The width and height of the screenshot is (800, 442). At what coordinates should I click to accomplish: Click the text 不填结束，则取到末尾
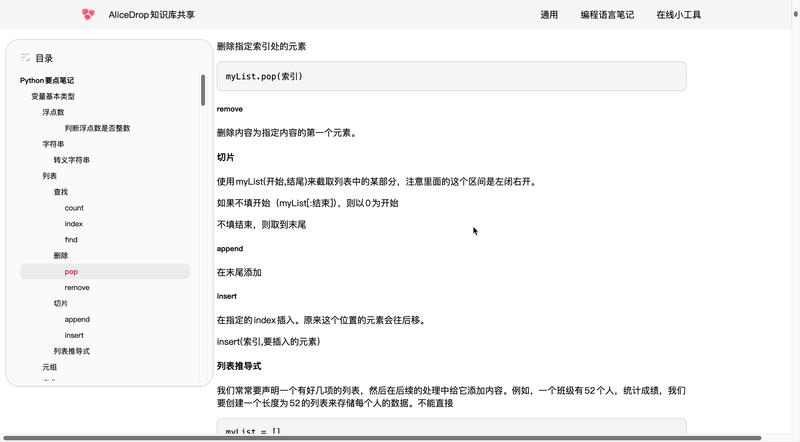pyautogui.click(x=261, y=225)
